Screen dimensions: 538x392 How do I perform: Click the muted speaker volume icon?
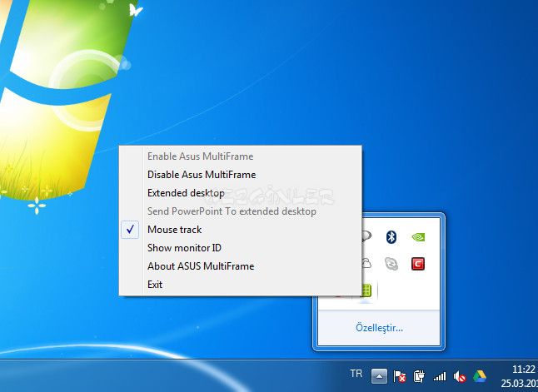pos(459,376)
